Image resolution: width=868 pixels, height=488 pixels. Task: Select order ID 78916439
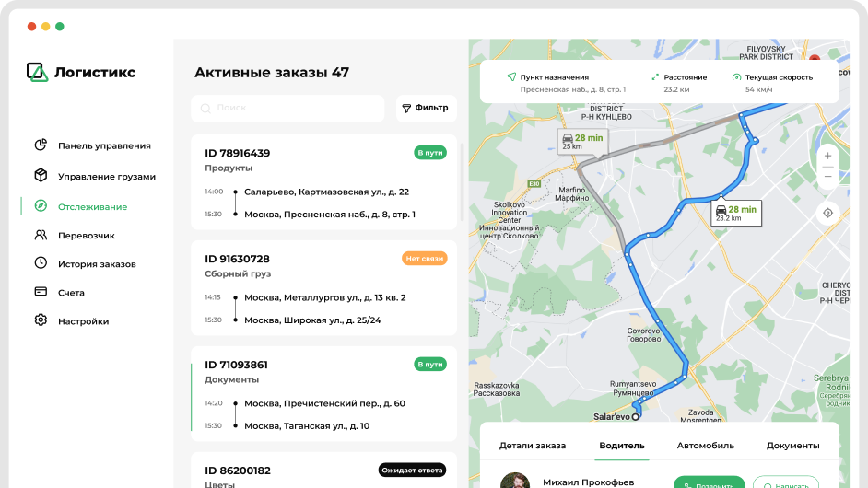(238, 153)
